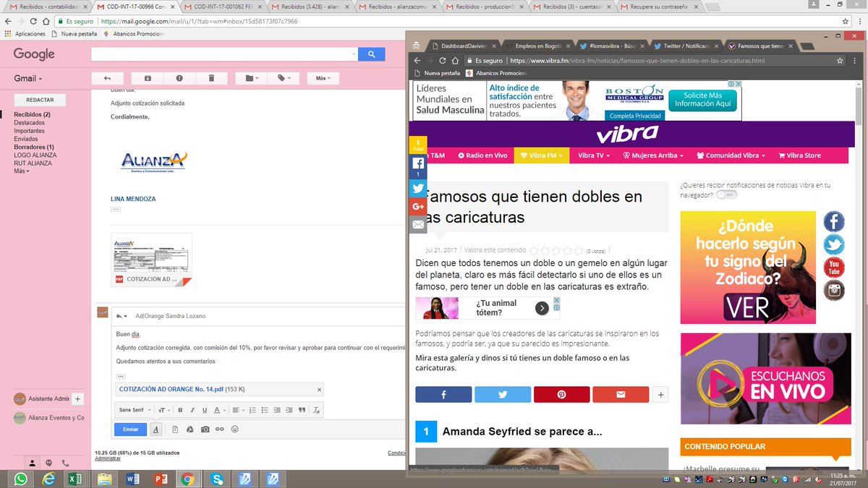Go back to inbox arrow button
Screen dimensions: 868x488
[108, 78]
